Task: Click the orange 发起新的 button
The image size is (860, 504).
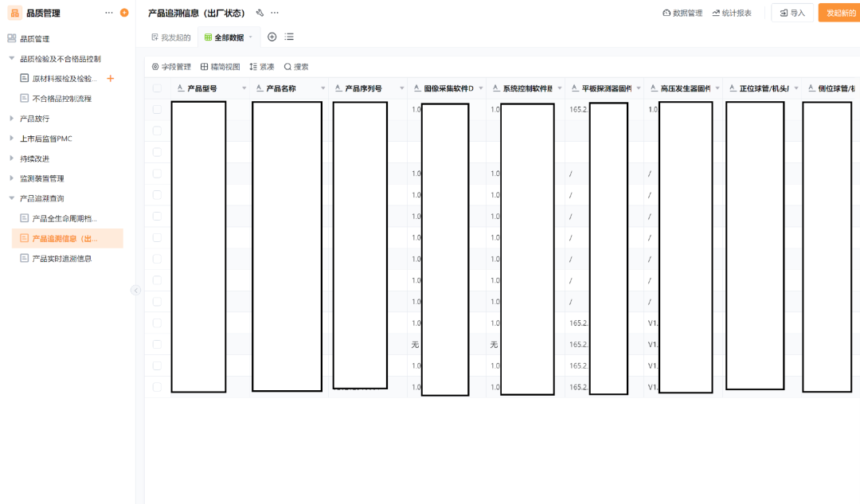Action: pyautogui.click(x=840, y=13)
